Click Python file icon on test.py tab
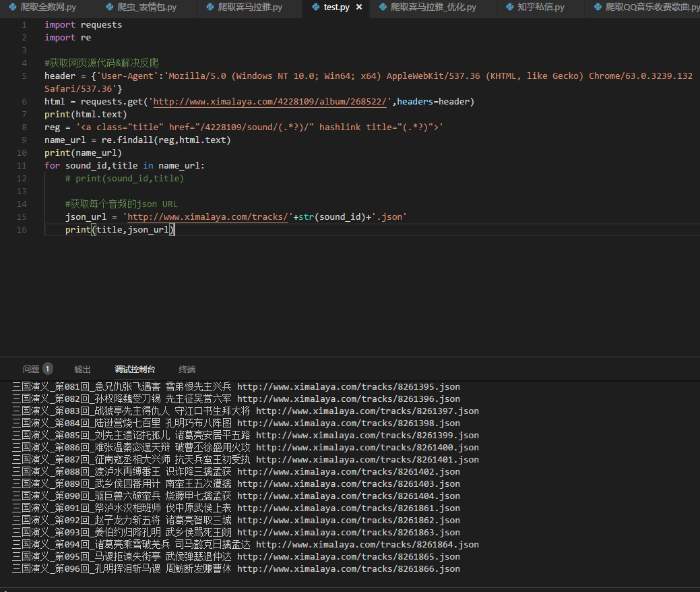The image size is (700, 592). pos(316,7)
